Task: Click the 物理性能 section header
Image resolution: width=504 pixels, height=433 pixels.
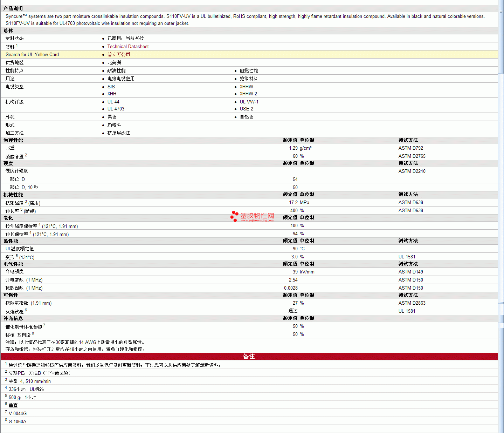Action: click(x=13, y=140)
